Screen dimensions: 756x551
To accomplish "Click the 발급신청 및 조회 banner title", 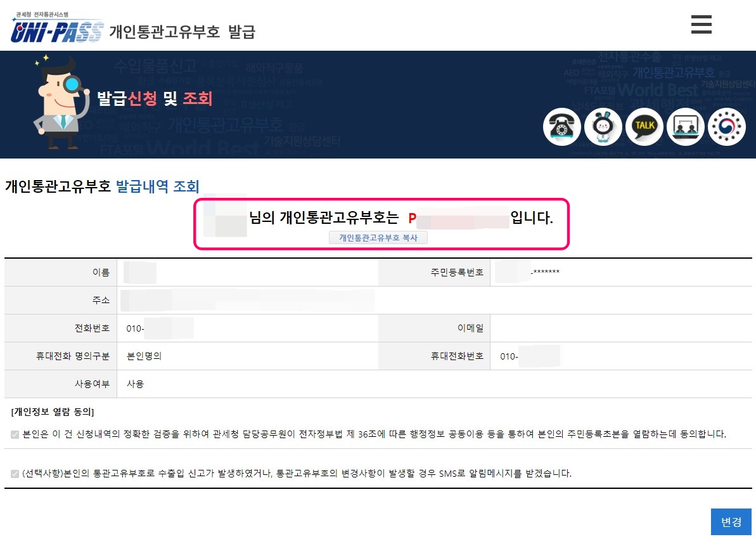I will [x=155, y=98].
